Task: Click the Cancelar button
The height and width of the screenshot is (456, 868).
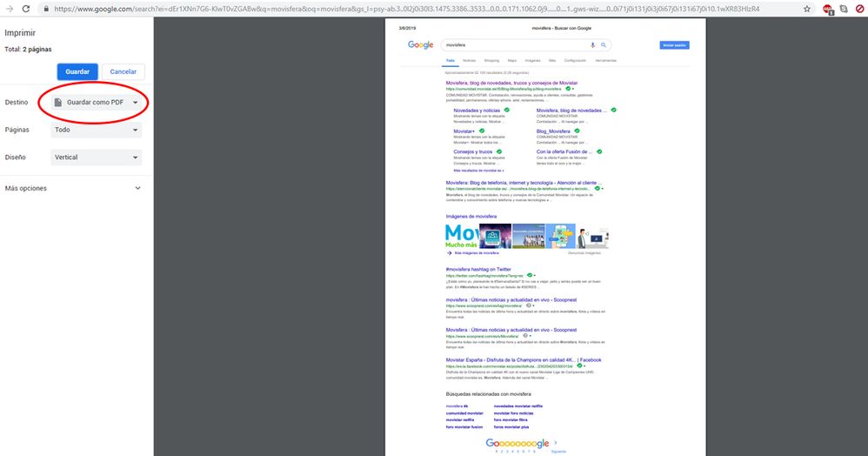Action: (x=123, y=71)
